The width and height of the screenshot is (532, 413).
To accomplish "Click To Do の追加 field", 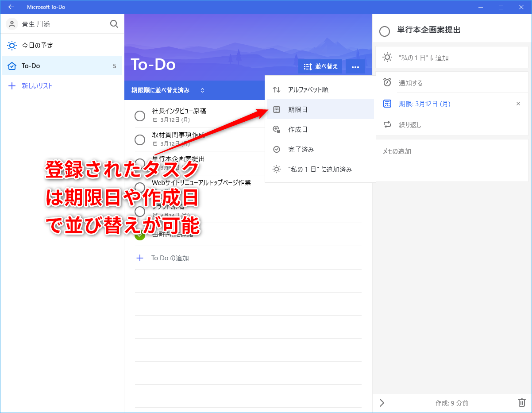I will [x=248, y=258].
